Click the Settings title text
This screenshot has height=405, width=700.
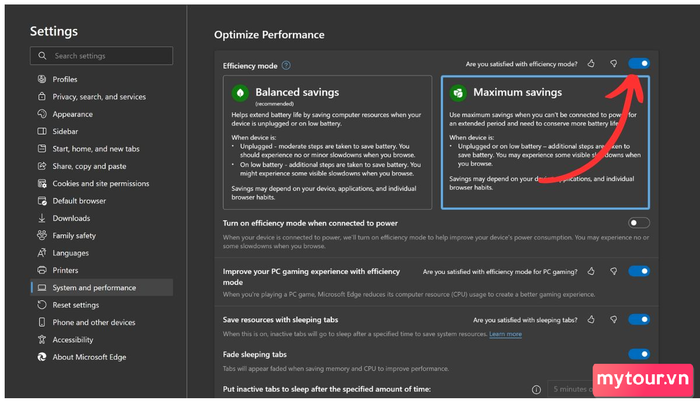tap(54, 31)
